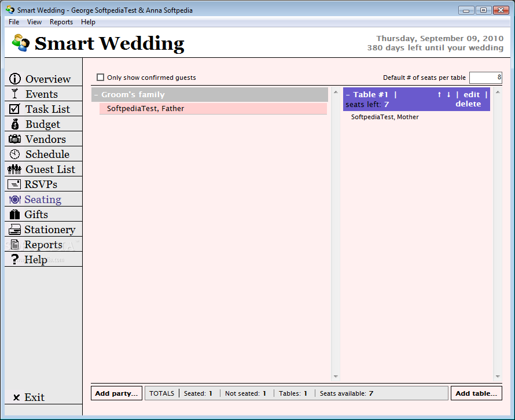The image size is (515, 420).
Task: Focus Default seats per table field
Action: coord(485,78)
